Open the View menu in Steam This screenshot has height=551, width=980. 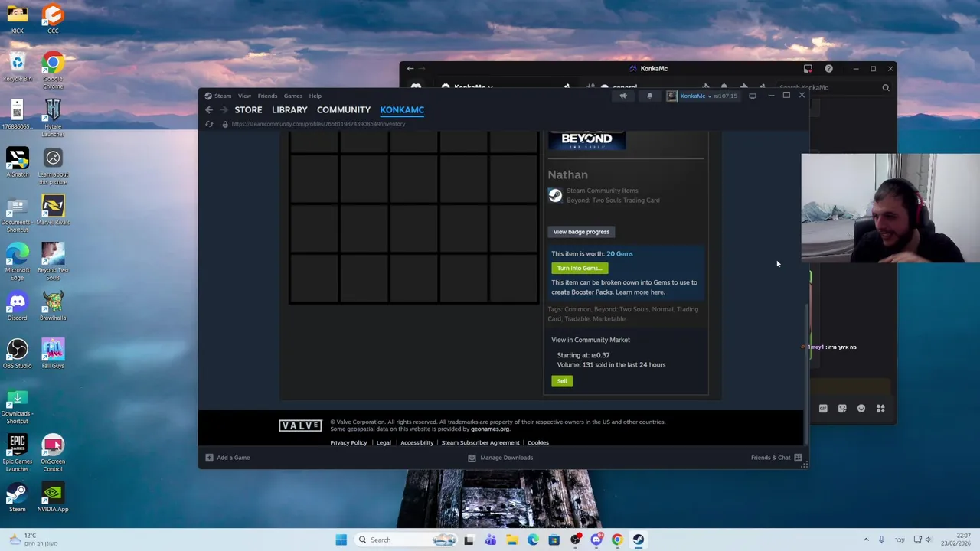(x=244, y=96)
